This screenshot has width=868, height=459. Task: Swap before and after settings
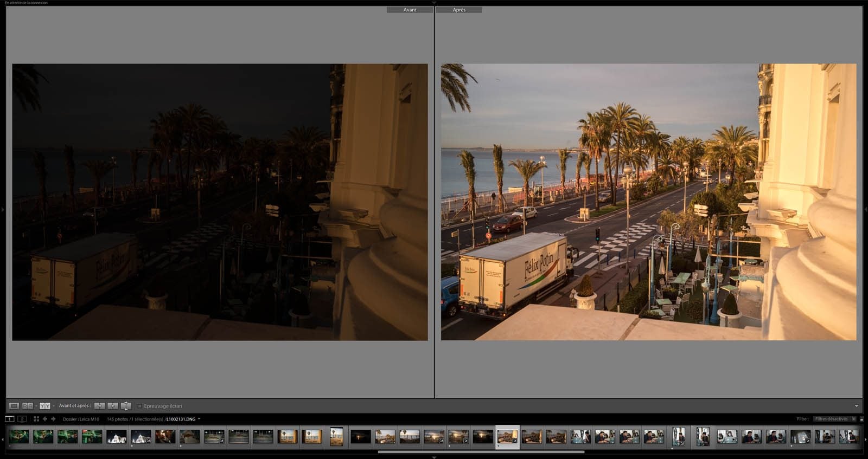coord(126,406)
